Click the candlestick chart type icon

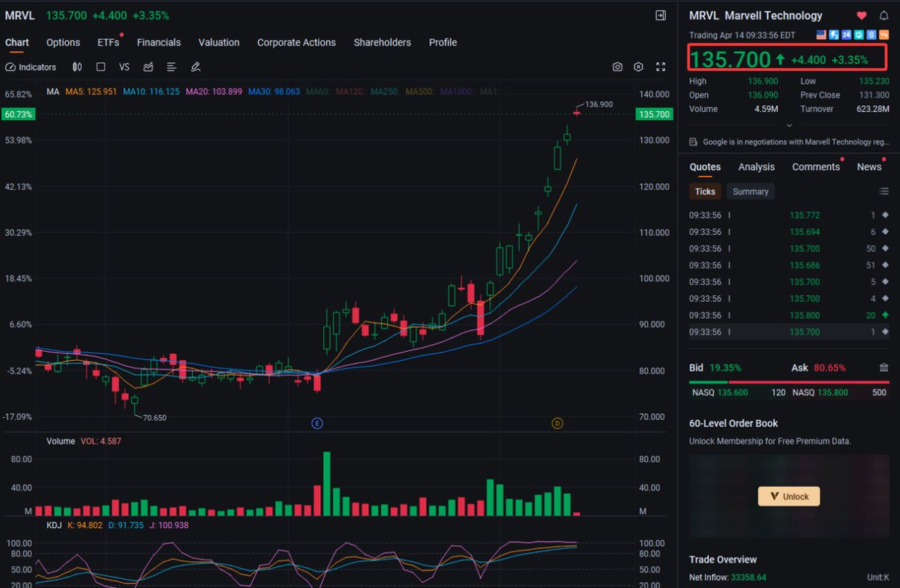[x=76, y=67]
